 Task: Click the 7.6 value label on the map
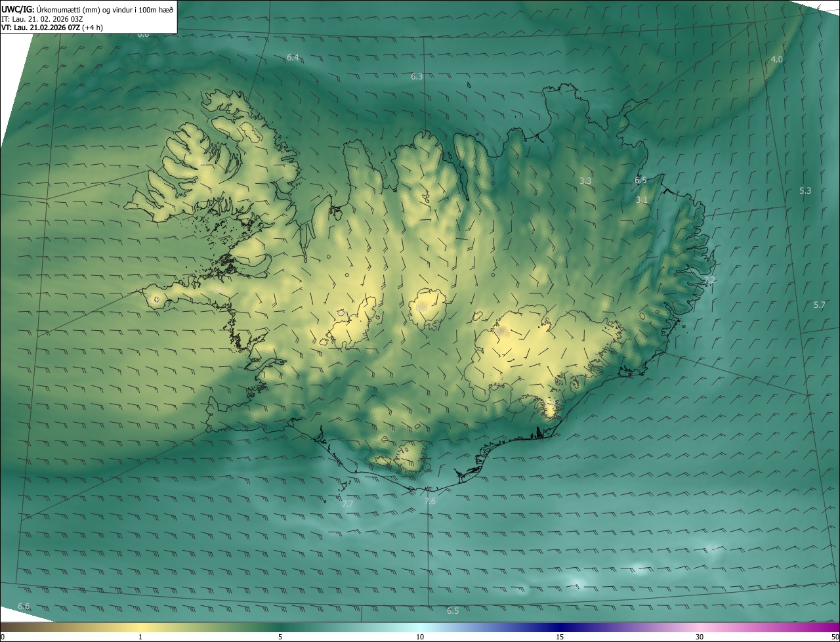430,502
